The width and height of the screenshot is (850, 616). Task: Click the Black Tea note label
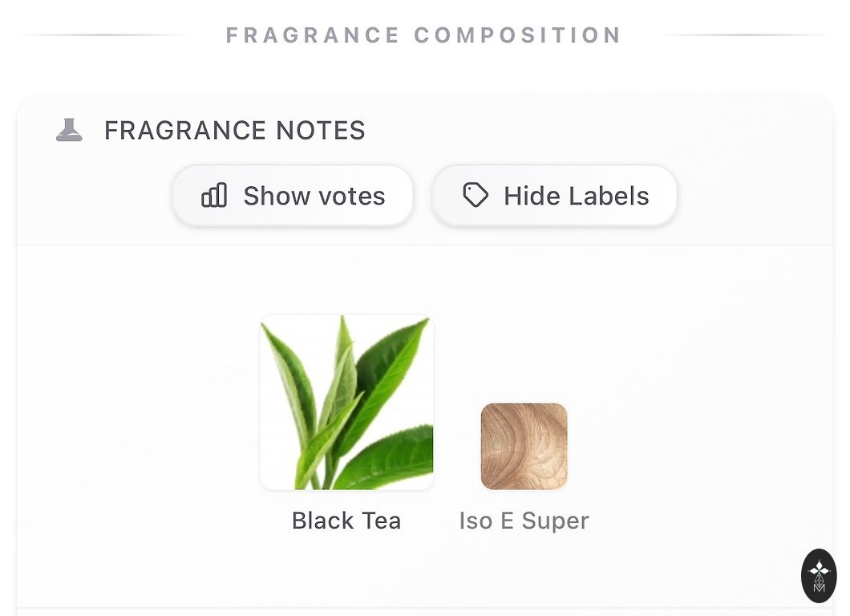tap(346, 521)
